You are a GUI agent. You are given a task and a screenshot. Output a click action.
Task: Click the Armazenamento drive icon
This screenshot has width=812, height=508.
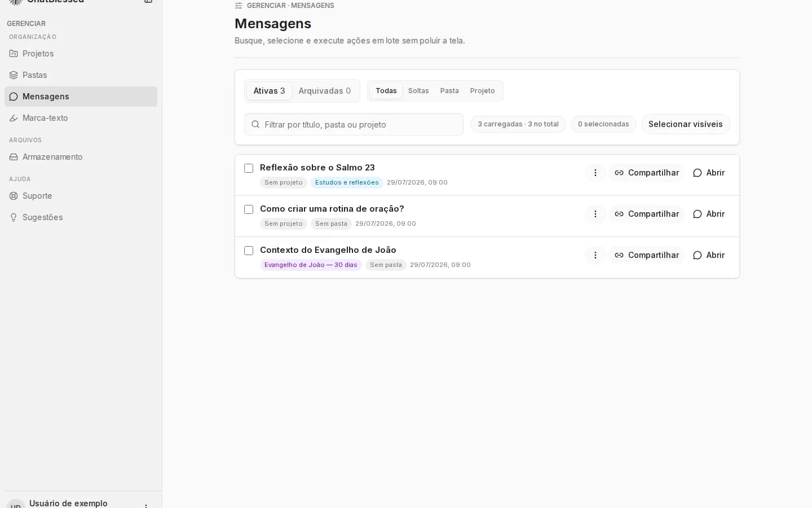(x=14, y=157)
